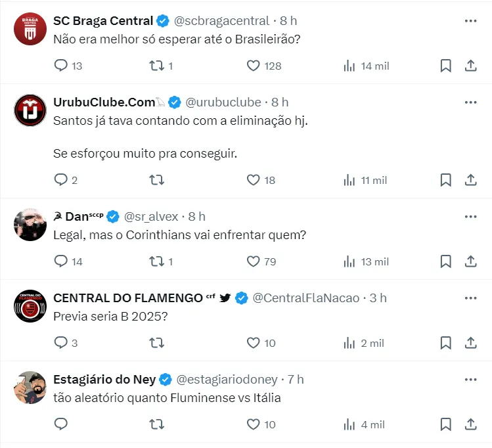492x448 pixels.
Task: Open more options for UrubuClube.Com tweet
Action: (470, 102)
